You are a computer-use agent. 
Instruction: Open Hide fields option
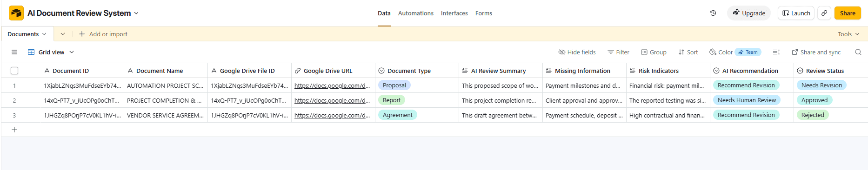[x=577, y=52]
